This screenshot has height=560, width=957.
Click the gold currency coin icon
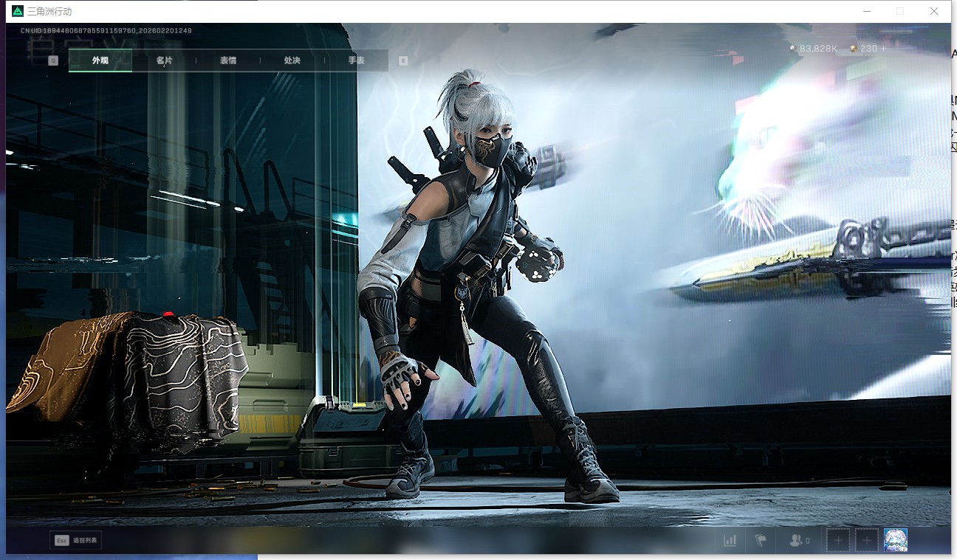pyautogui.click(x=853, y=49)
